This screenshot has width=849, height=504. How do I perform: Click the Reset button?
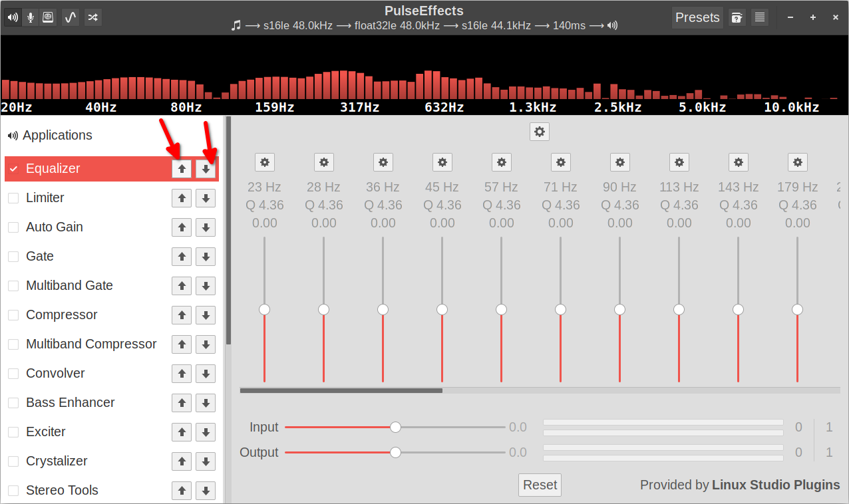[x=540, y=485]
